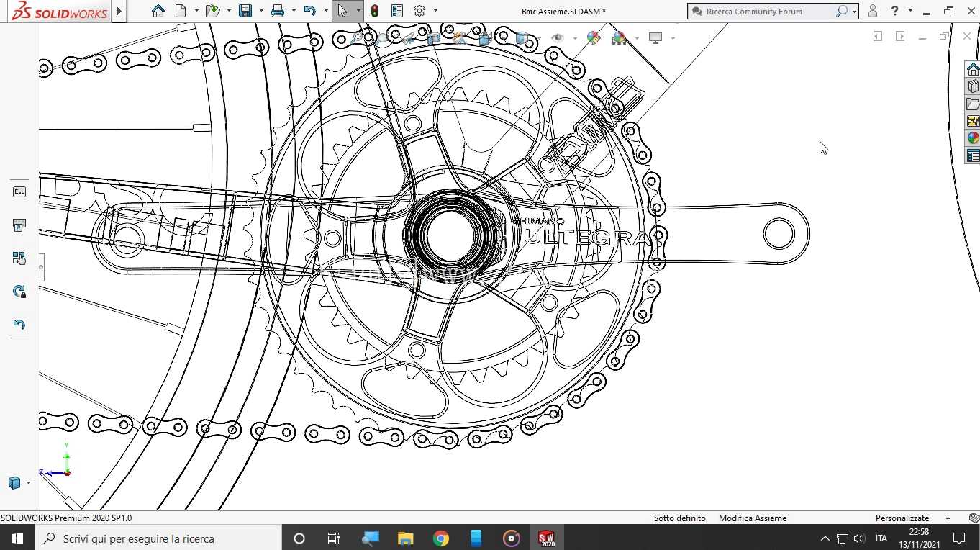Create a new document

(x=181, y=11)
